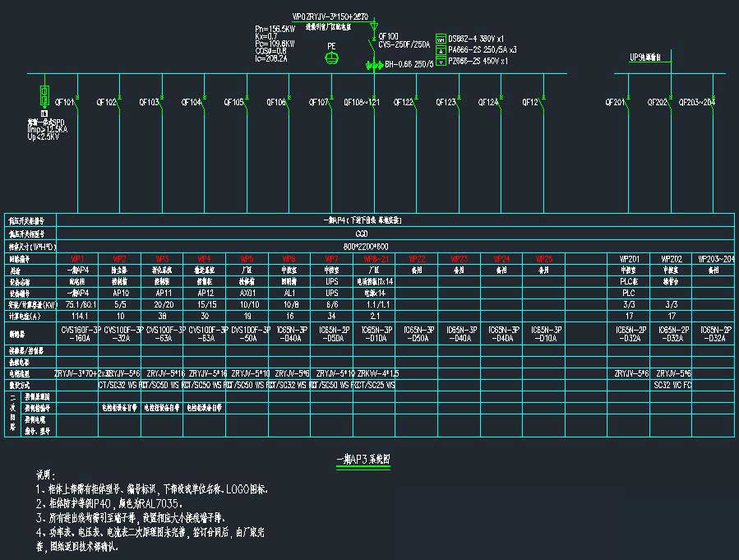Viewport: 739px width, 560px height.
Task: Select the QF203~204 breaker label
Action: (697, 102)
